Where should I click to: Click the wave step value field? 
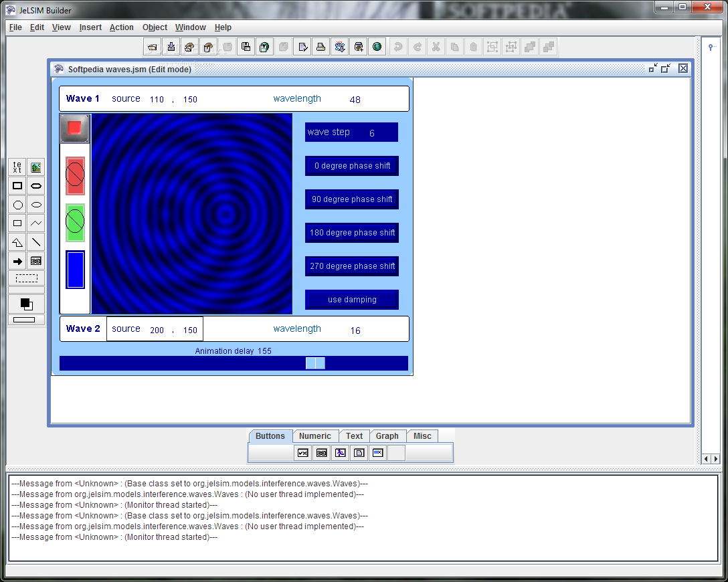point(372,133)
